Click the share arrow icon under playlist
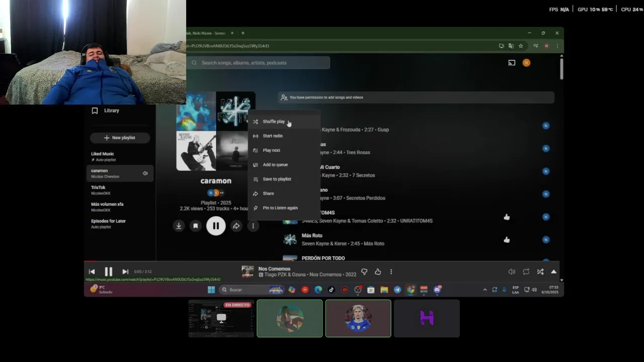Viewport: 644px width, 362px height. (236, 226)
